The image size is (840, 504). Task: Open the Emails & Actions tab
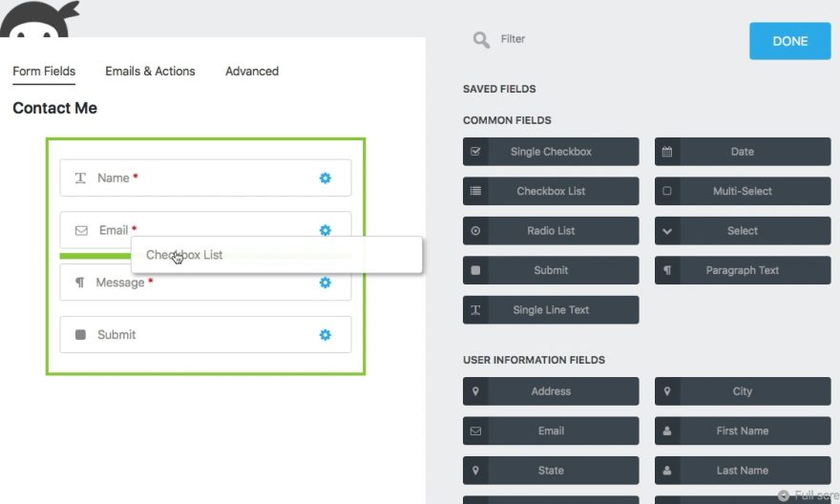pos(150,72)
